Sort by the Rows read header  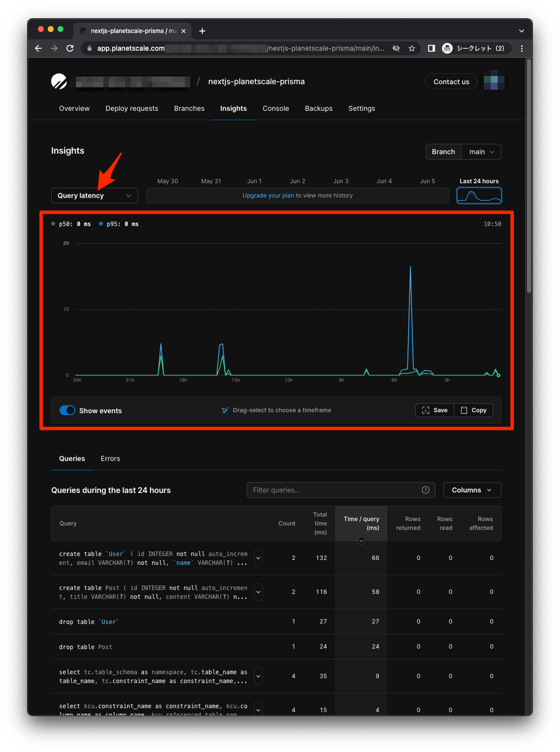pos(445,523)
